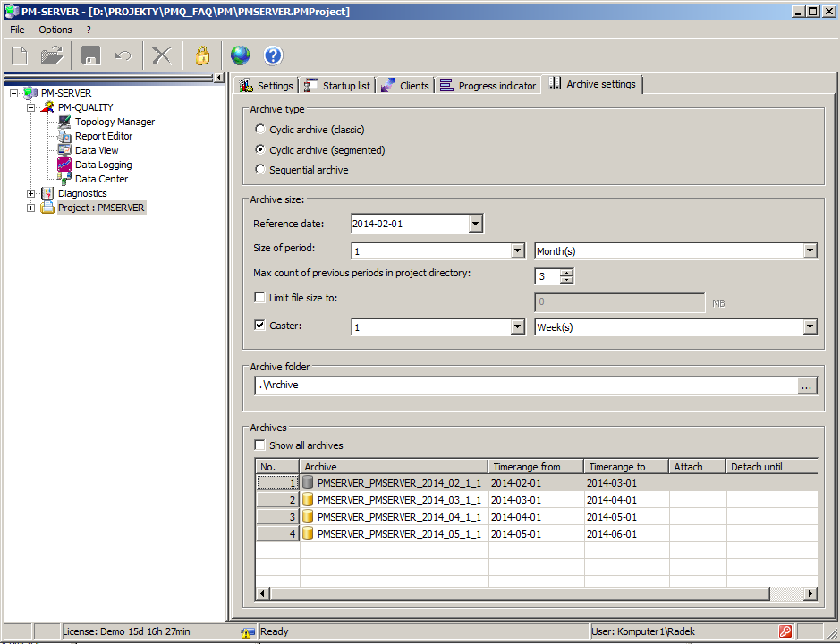
Task: Click yellow database icon of archive 2014_03
Action: point(308,500)
